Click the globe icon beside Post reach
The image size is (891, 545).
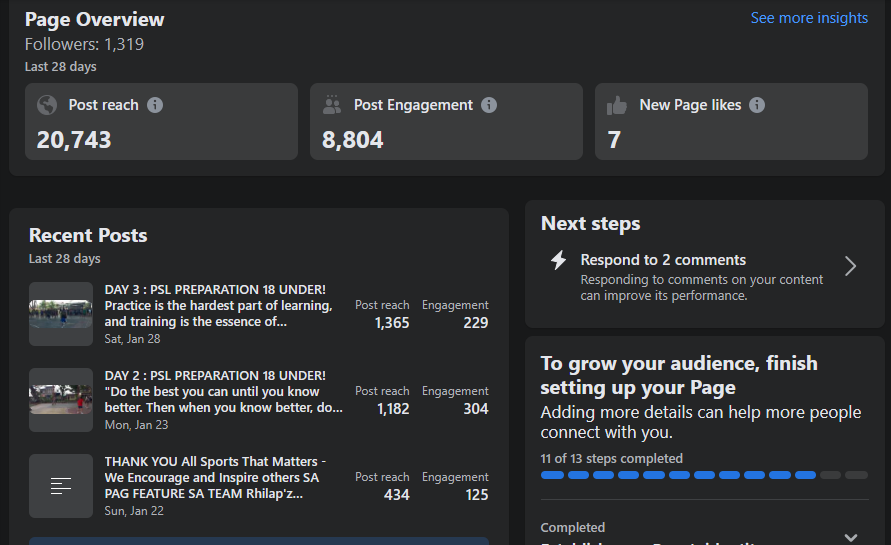(x=47, y=105)
